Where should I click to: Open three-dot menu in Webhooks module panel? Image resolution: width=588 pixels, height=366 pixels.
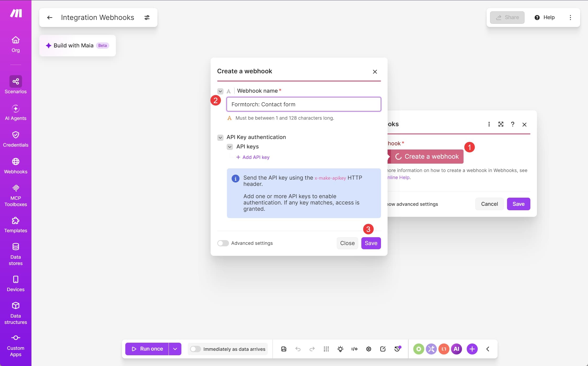pos(489,124)
